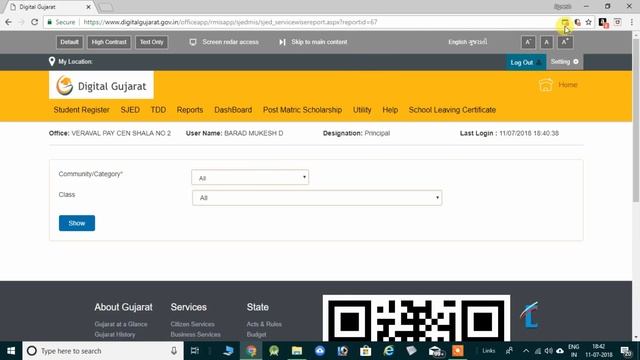The width and height of the screenshot is (640, 360).
Task: Open the Setting button
Action: [x=564, y=62]
